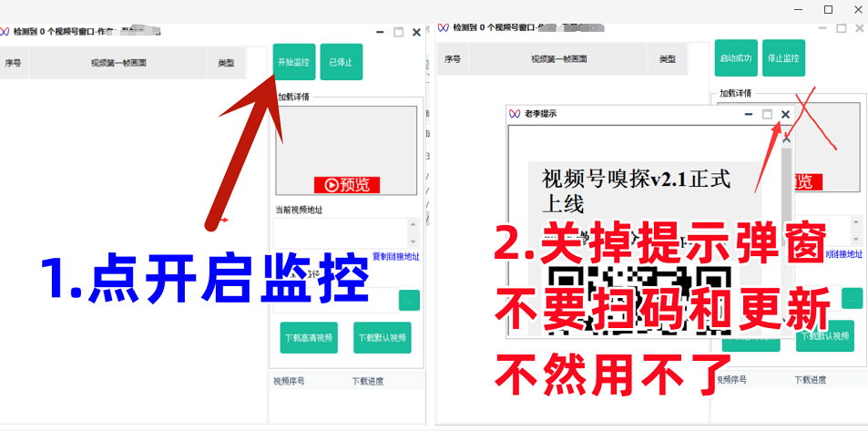Click 视频第一帧画面 header in left window

[x=118, y=63]
